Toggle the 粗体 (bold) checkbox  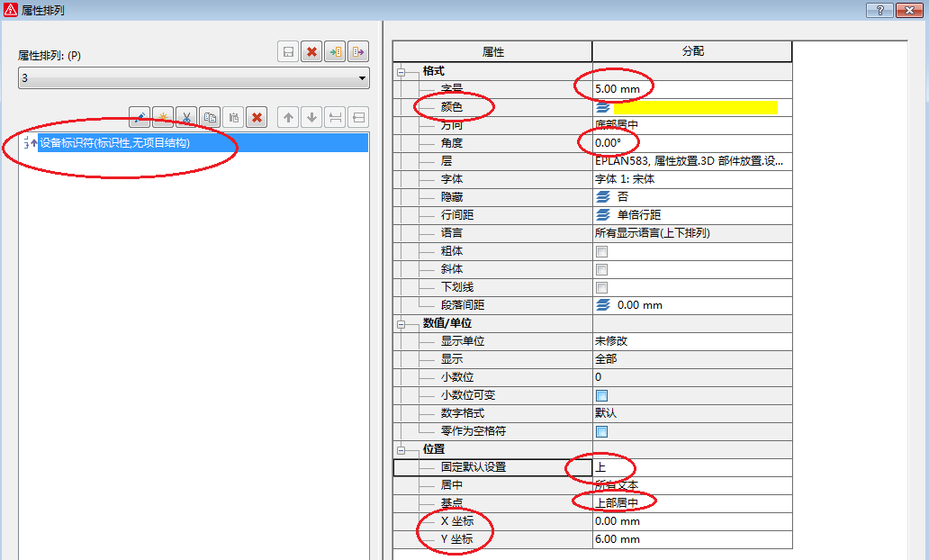[x=601, y=251]
